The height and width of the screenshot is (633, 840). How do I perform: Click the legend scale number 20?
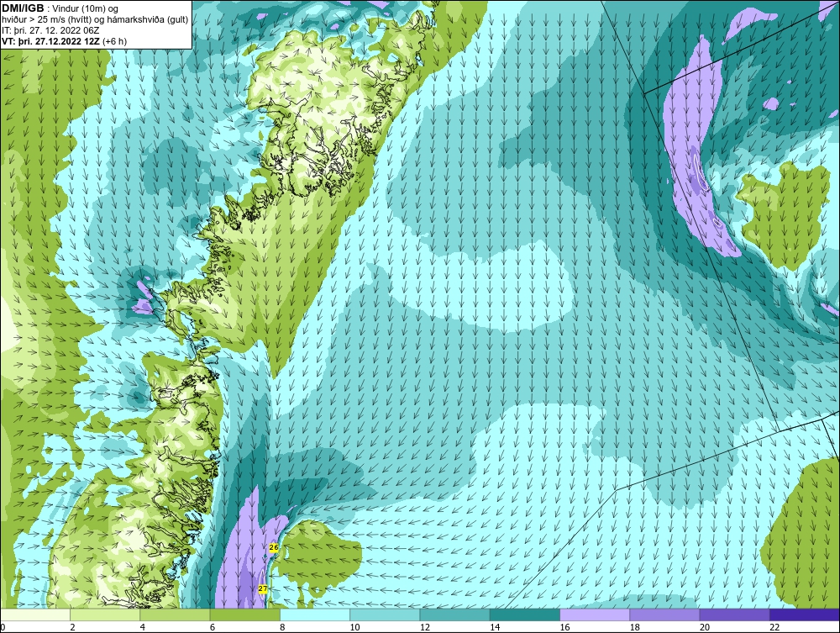(x=705, y=628)
